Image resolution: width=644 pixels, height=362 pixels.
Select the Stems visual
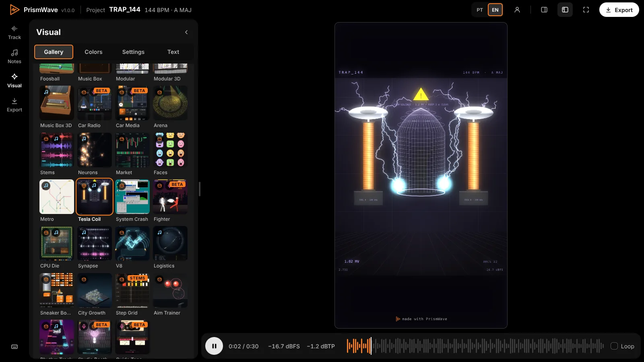tap(57, 154)
